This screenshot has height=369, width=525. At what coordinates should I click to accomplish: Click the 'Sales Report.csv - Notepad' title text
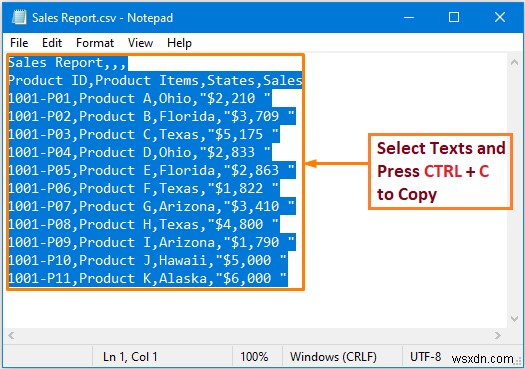tap(102, 18)
